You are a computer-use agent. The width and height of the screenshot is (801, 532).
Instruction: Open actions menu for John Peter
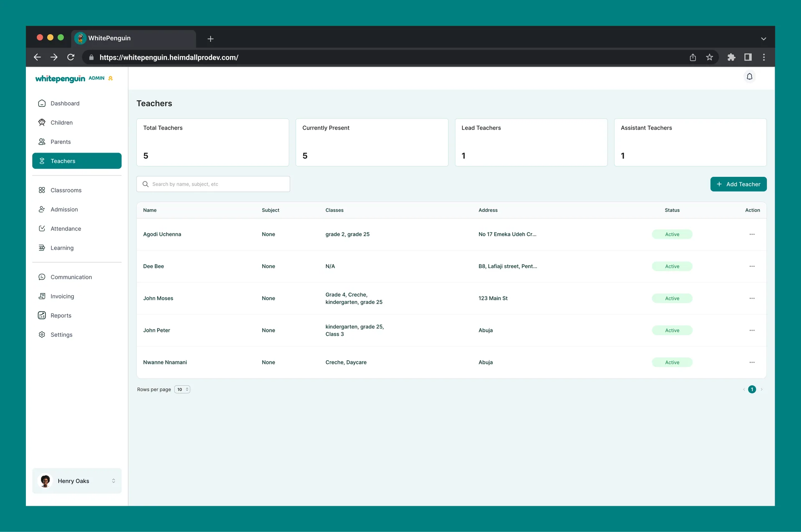pos(752,330)
